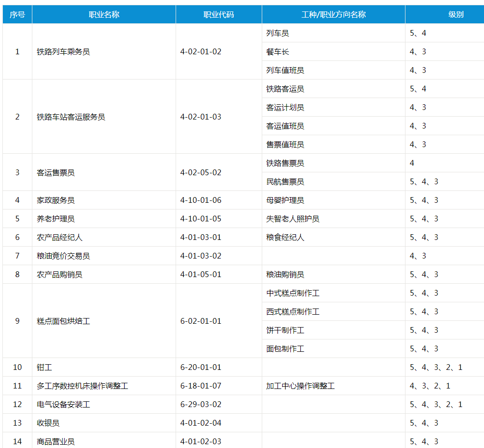Select the code 4-01-02-04

click(x=201, y=423)
